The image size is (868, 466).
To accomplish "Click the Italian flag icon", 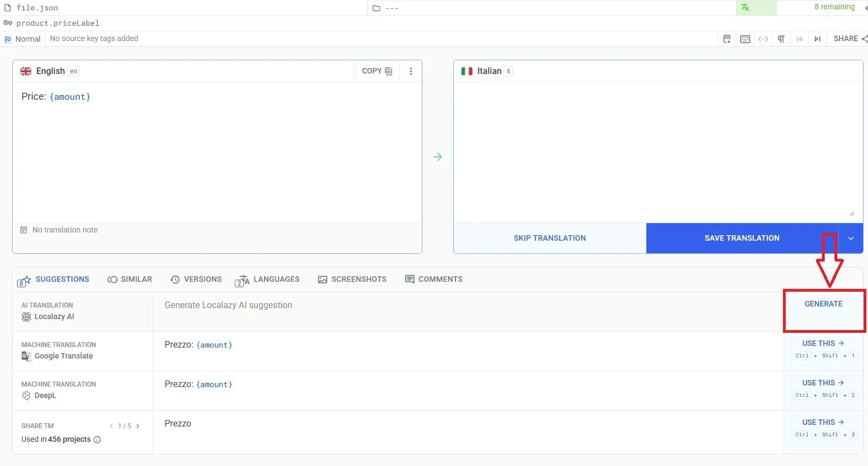I will click(x=467, y=71).
